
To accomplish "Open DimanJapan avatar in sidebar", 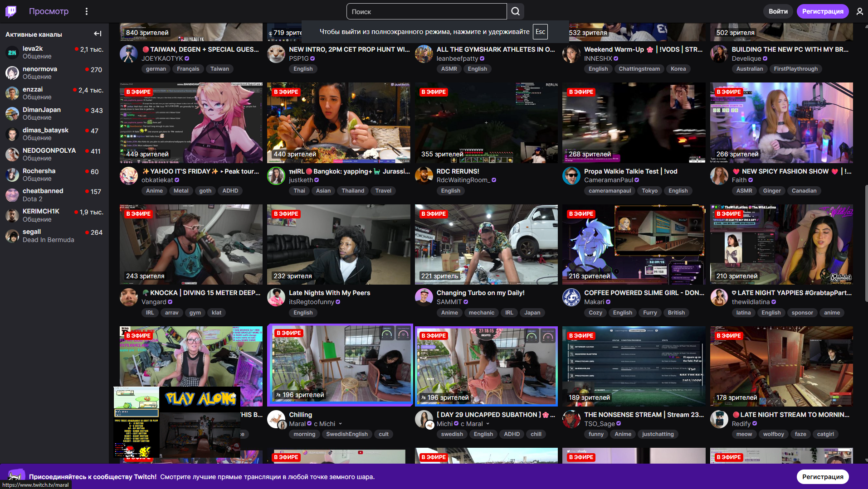I will [x=12, y=114].
